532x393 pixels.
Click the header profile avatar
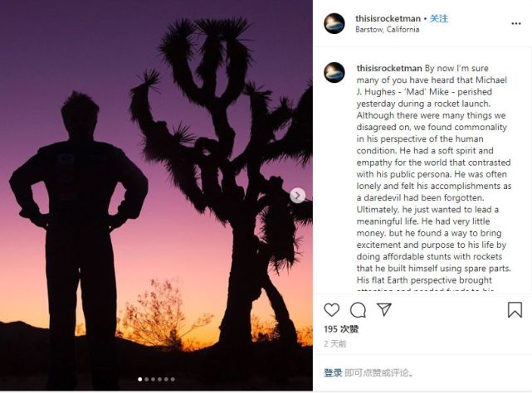click(x=334, y=23)
